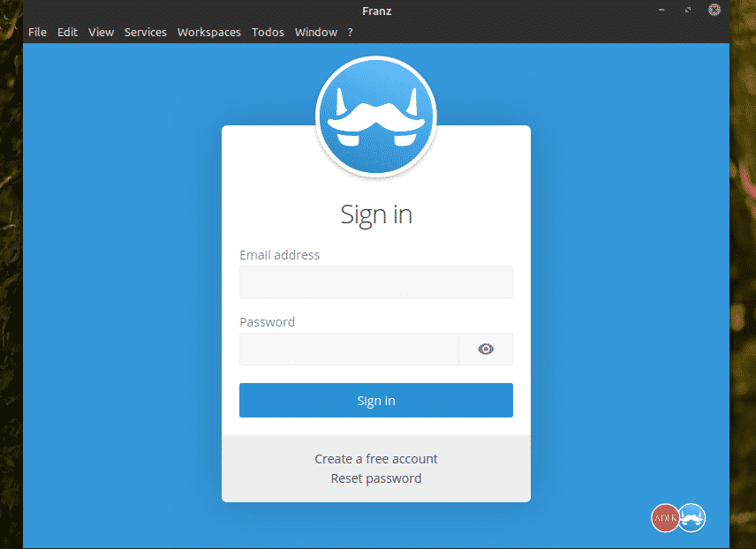Open the Create a free account link
The width and height of the screenshot is (756, 549).
pyautogui.click(x=376, y=459)
